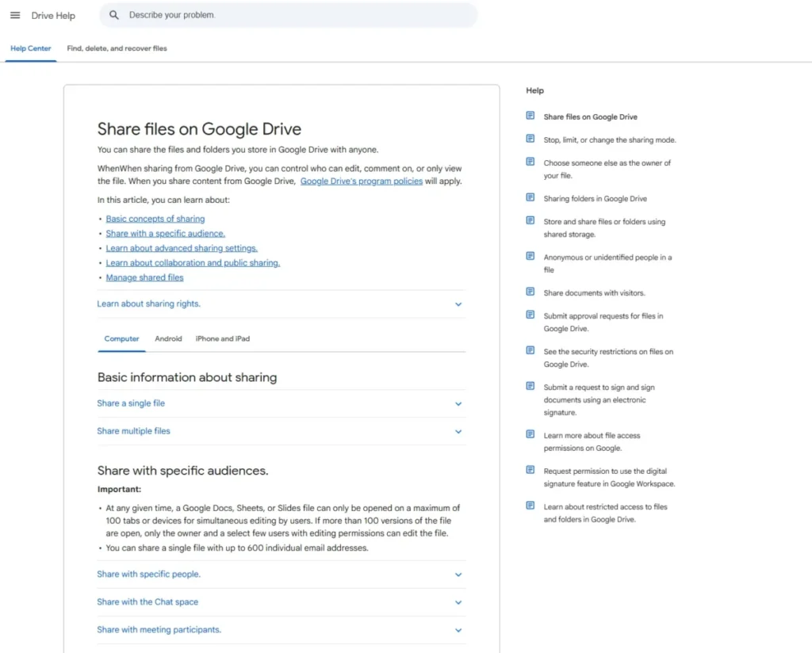The height and width of the screenshot is (653, 812).
Task: Open Request permission to use digital signature
Action: (610, 478)
